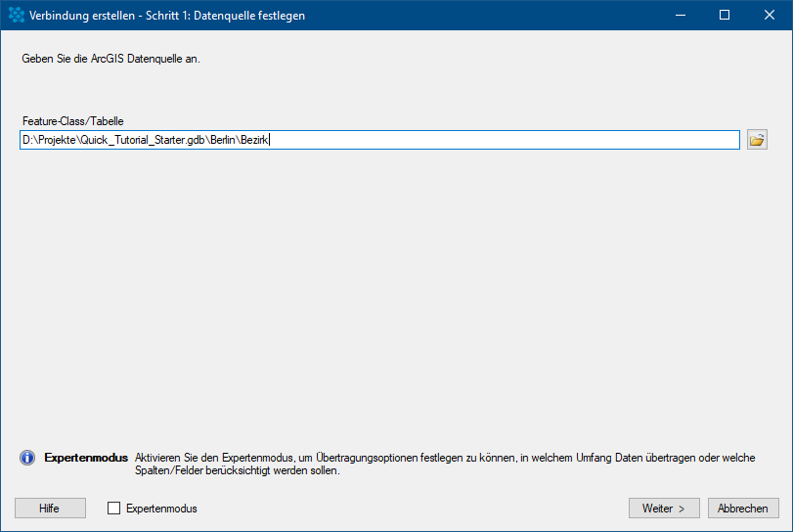The height and width of the screenshot is (532, 793).
Task: Place cursor on Quick_Tutorial_Starter.gdb in path
Action: coord(143,140)
